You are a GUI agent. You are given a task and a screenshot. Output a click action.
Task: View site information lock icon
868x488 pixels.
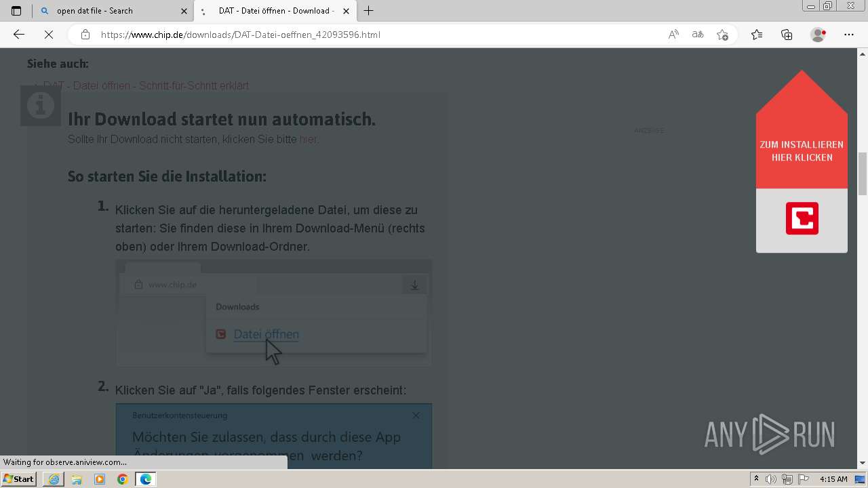point(85,35)
